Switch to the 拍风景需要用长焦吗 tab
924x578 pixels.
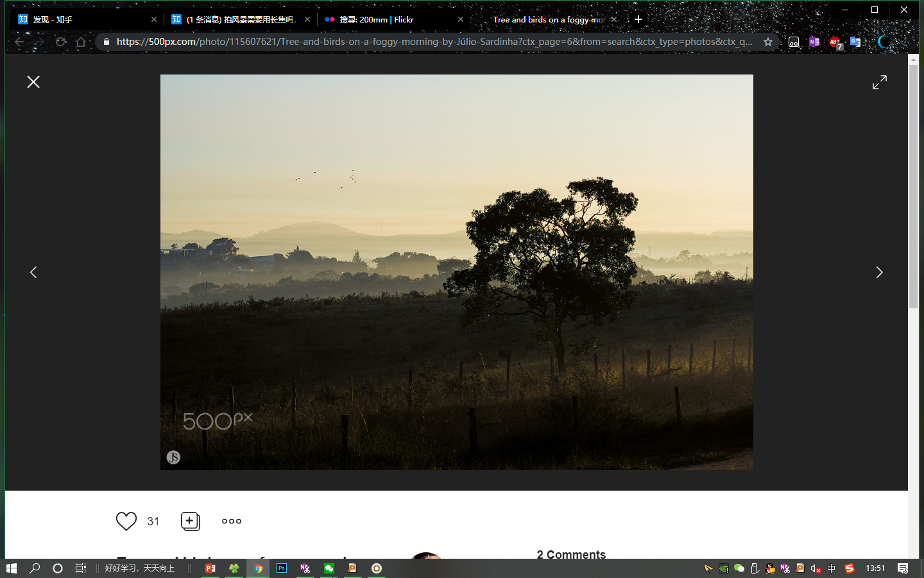click(x=239, y=19)
